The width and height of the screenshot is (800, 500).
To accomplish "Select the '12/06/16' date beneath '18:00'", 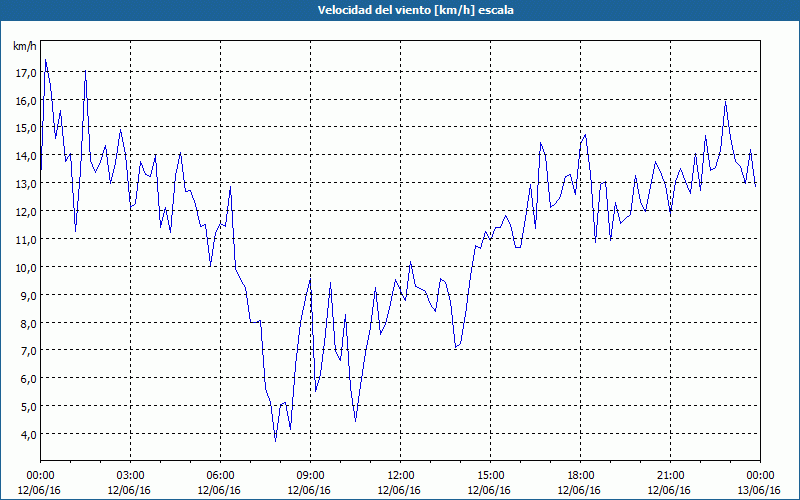I will click(x=579, y=490).
